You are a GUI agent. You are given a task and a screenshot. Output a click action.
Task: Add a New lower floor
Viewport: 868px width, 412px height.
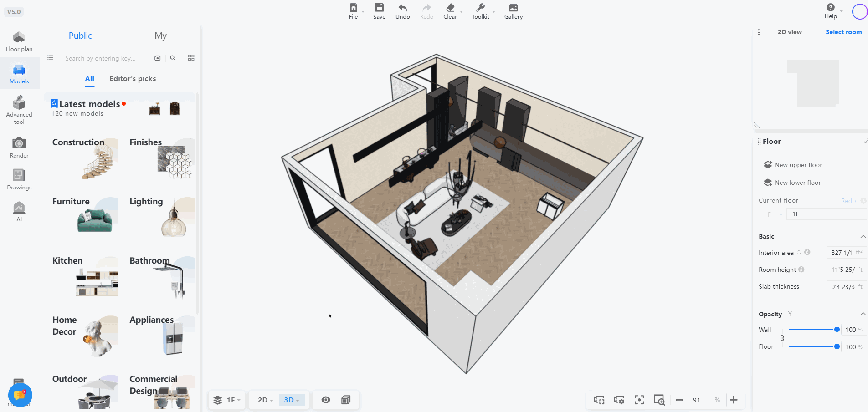792,183
